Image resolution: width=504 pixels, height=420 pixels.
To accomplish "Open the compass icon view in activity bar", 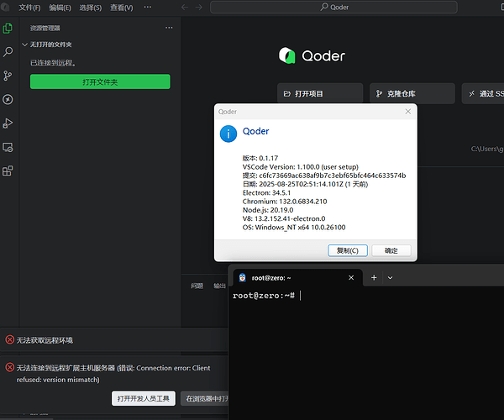I will [8, 99].
